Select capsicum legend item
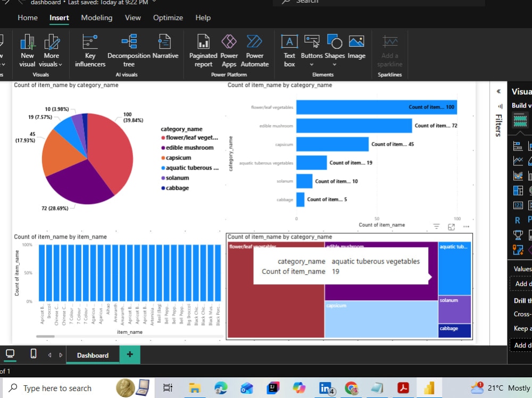The width and height of the screenshot is (532, 398). [176, 158]
